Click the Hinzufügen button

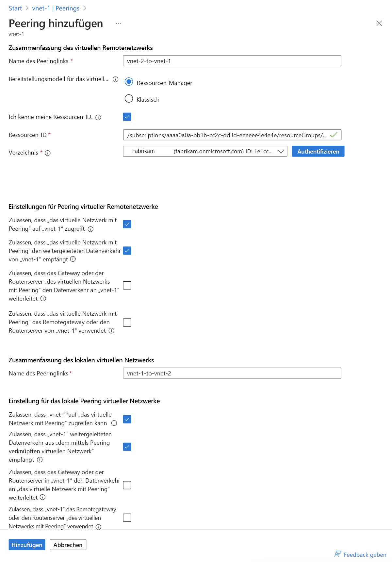pyautogui.click(x=27, y=545)
